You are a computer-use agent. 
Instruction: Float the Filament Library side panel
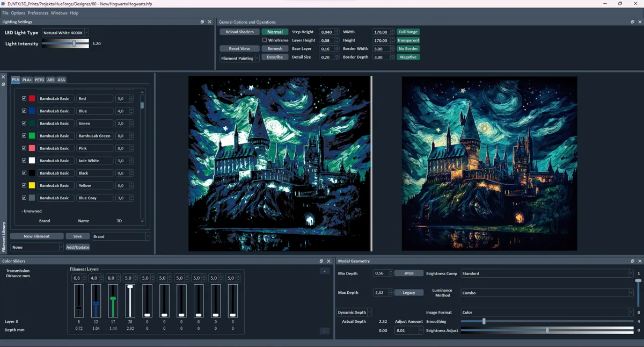point(3,84)
